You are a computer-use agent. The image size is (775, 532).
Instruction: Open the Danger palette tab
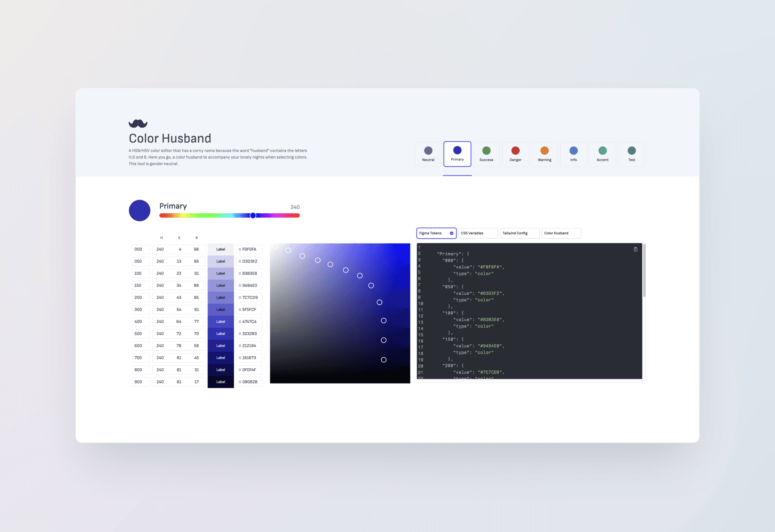[516, 154]
